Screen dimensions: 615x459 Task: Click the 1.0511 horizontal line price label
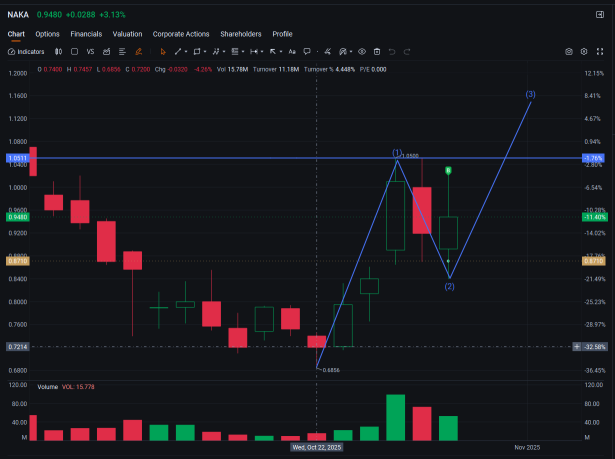(18, 158)
